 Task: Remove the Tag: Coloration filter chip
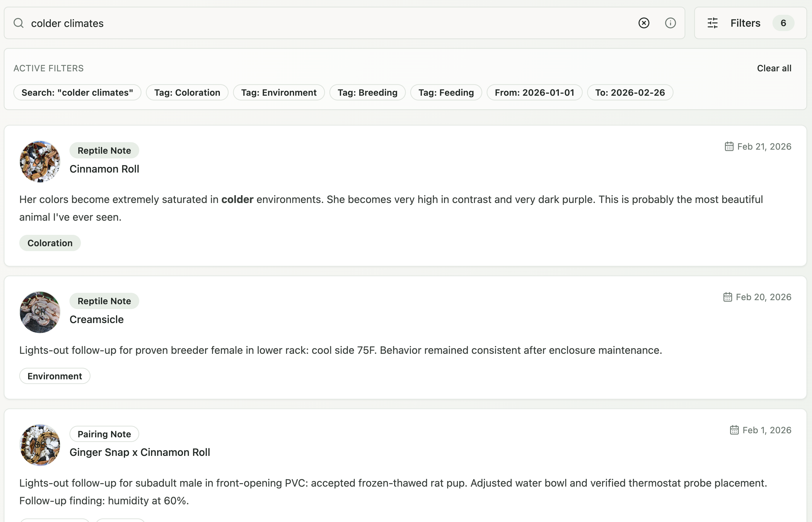point(187,92)
